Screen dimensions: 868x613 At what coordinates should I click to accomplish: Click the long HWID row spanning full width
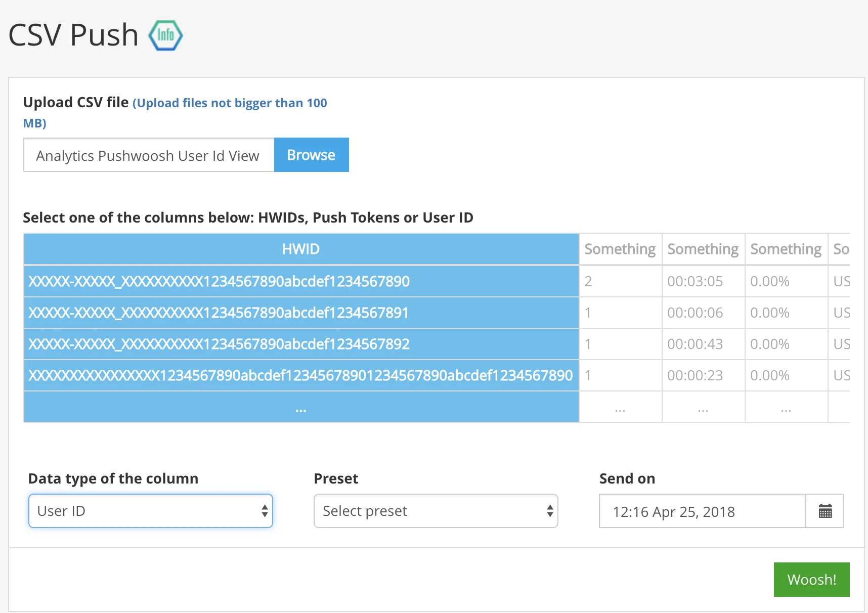[301, 375]
